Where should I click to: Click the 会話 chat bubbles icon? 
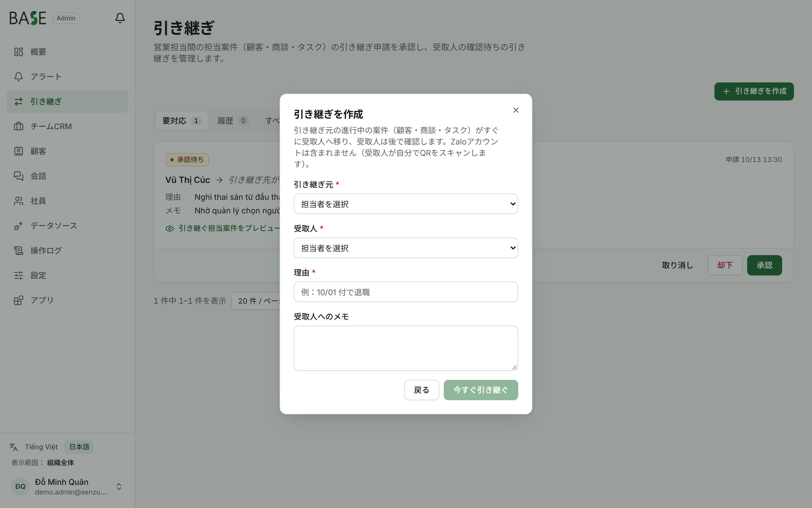tap(18, 176)
